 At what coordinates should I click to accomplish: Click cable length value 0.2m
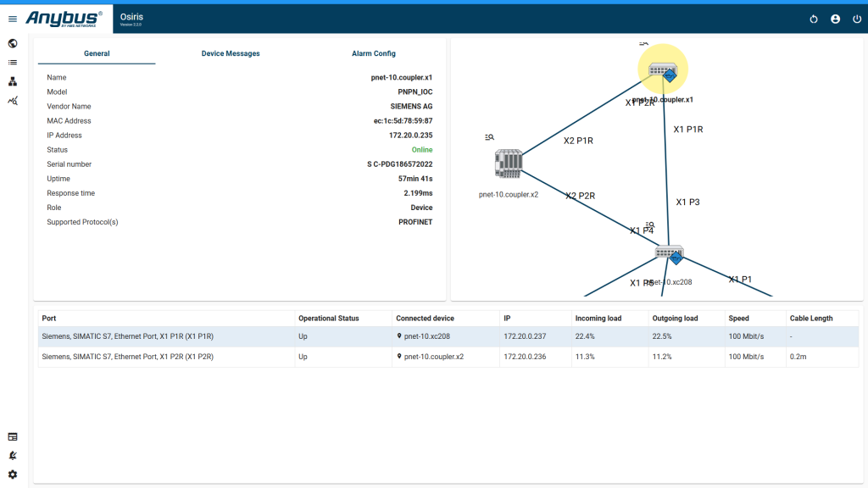798,357
